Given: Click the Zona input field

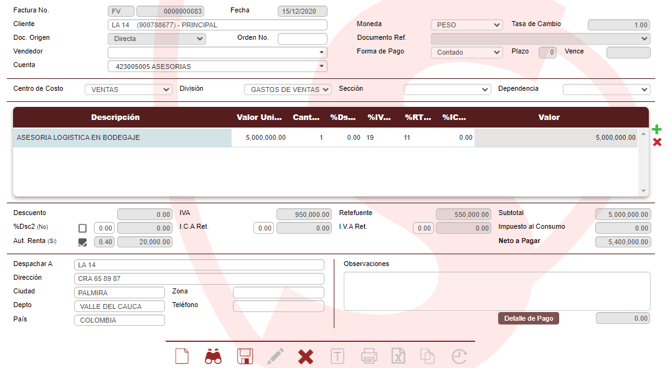Looking at the screenshot, I should click(x=279, y=292).
